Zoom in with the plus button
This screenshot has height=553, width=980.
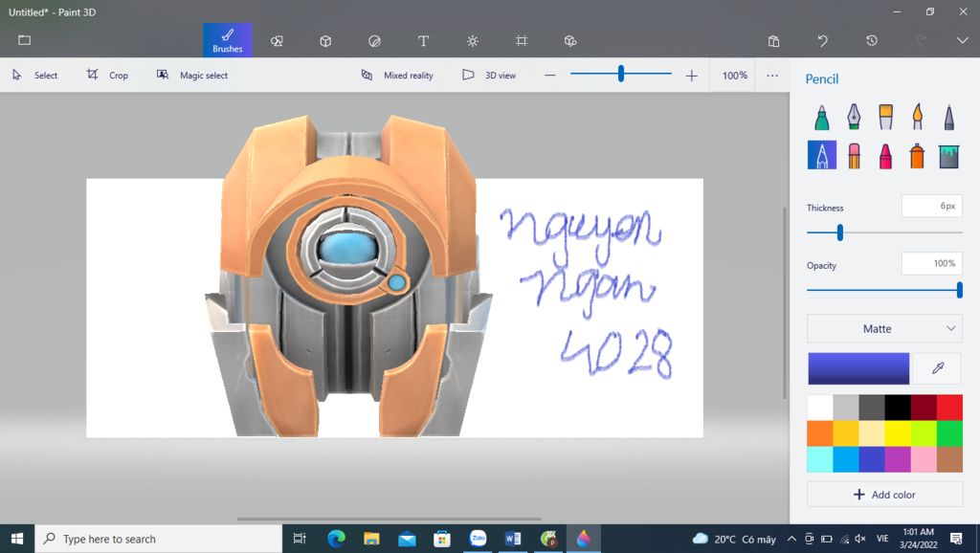coord(691,76)
